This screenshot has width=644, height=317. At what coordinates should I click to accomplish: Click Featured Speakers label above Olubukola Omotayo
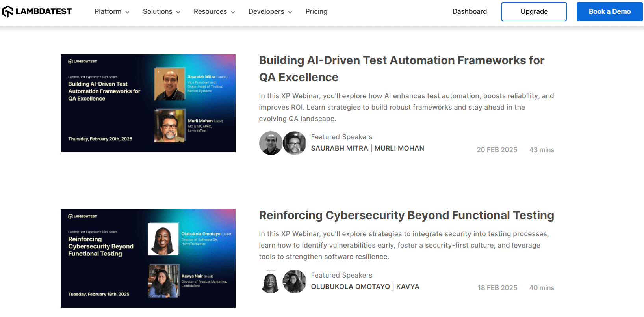tap(341, 275)
